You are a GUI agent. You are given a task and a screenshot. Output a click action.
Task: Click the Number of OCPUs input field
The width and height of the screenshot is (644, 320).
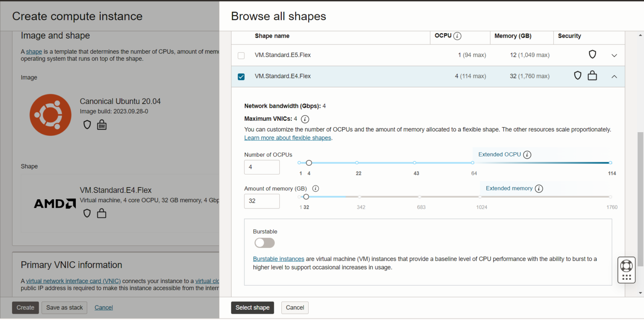pos(262,167)
